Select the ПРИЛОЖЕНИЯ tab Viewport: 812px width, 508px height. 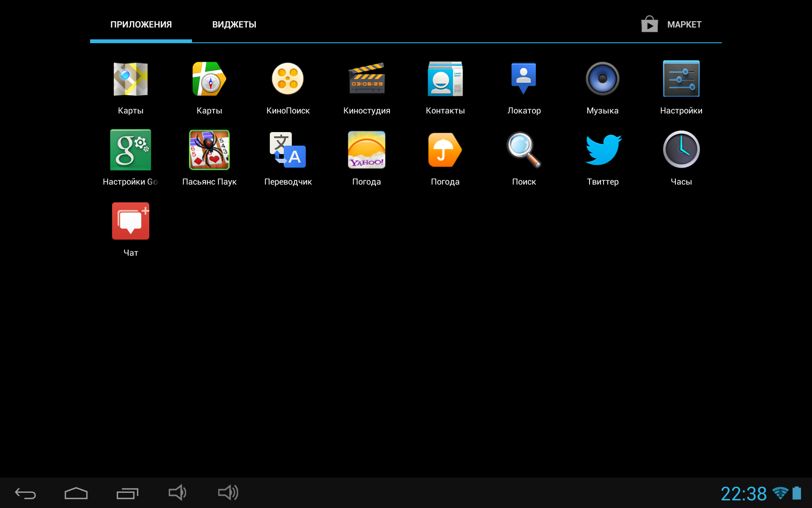[x=141, y=25]
